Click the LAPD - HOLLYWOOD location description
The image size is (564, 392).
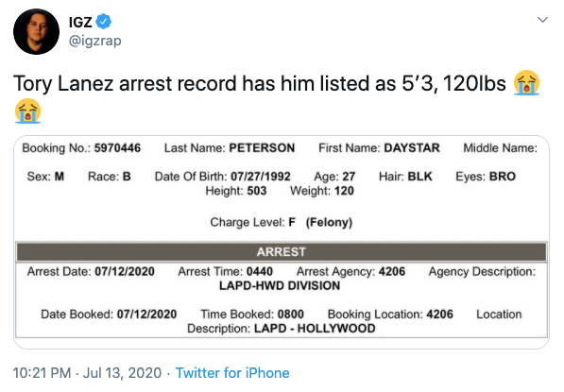pos(315,329)
